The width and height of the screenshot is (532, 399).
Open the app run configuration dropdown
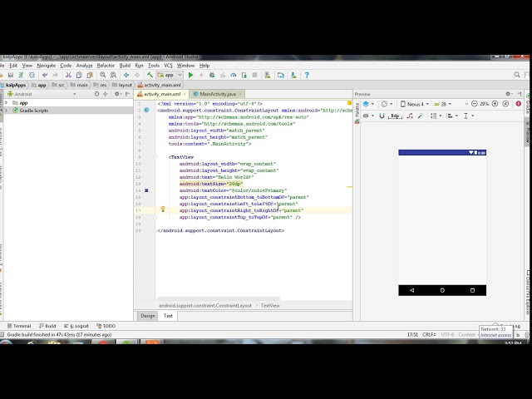[170, 75]
